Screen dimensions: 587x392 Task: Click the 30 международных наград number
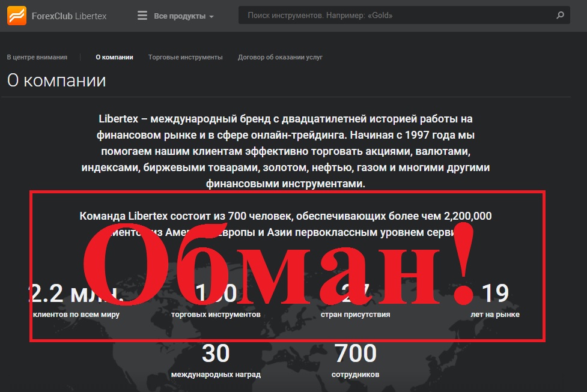click(216, 353)
